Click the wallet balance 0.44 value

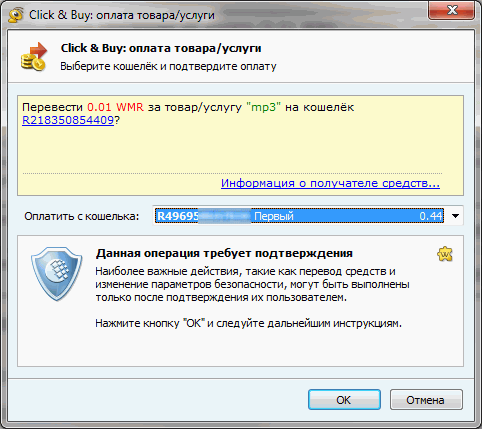click(431, 216)
